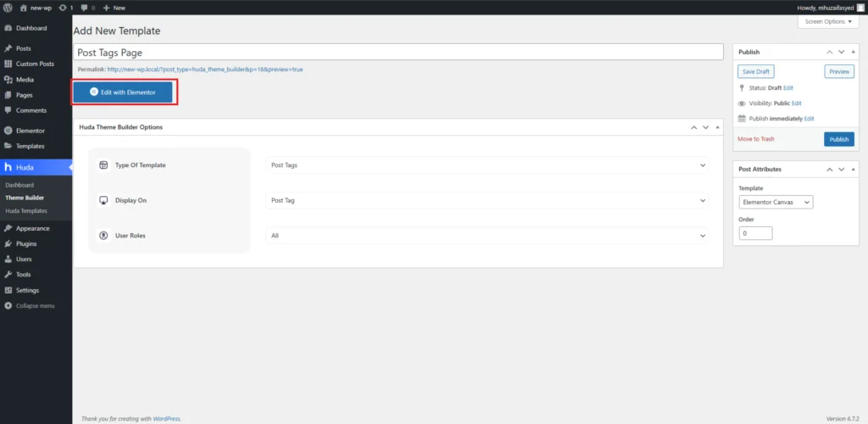The image size is (868, 424).
Task: Expand the Screen Options panel
Action: tap(828, 21)
